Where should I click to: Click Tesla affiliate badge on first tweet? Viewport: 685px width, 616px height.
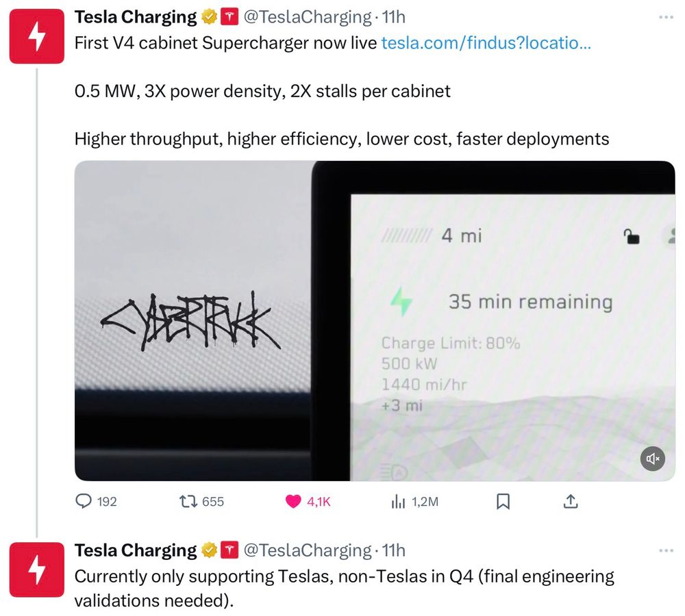(229, 17)
